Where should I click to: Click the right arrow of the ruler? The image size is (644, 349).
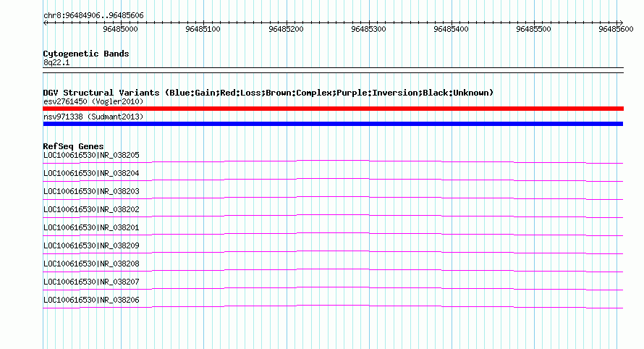click(x=621, y=22)
